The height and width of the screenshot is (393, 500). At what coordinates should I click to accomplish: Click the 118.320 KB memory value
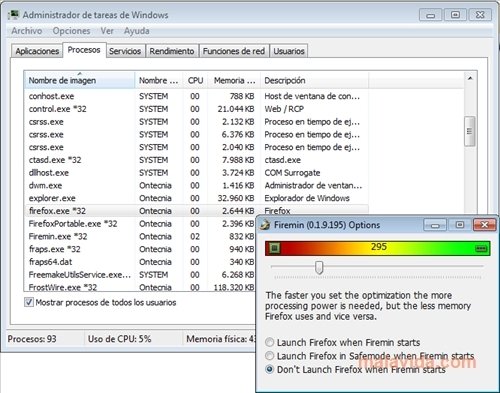pyautogui.click(x=234, y=287)
